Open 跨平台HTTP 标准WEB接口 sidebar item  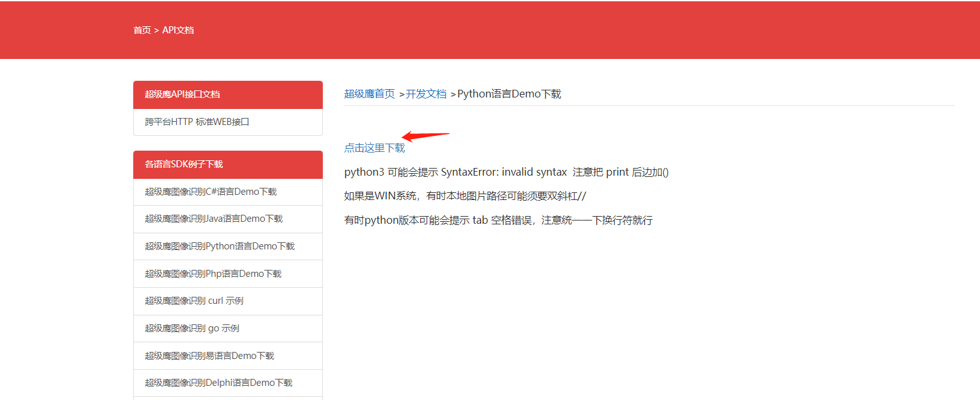pyautogui.click(x=228, y=122)
